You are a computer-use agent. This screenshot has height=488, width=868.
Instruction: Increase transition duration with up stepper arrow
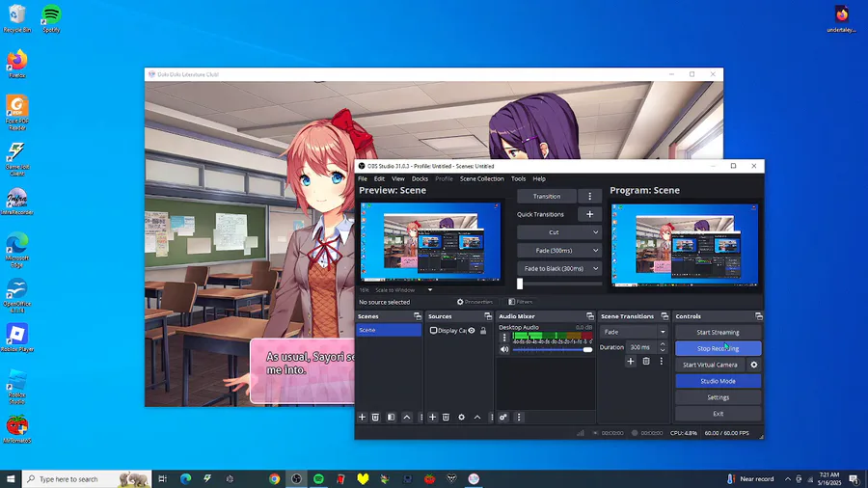pyautogui.click(x=662, y=344)
